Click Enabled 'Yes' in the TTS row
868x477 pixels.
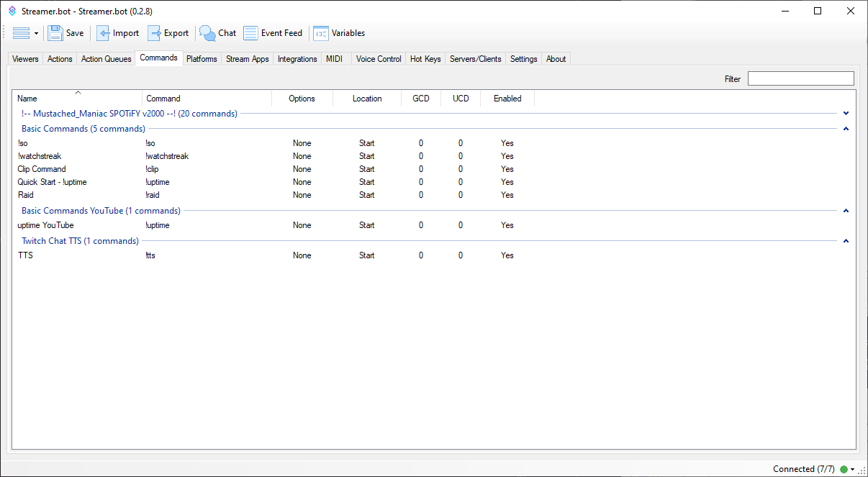pyautogui.click(x=507, y=255)
